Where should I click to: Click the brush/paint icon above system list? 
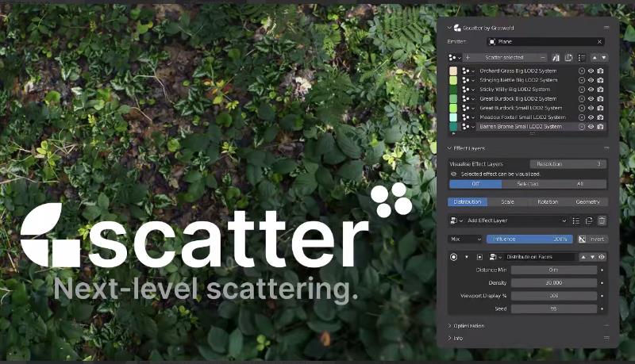(x=556, y=58)
